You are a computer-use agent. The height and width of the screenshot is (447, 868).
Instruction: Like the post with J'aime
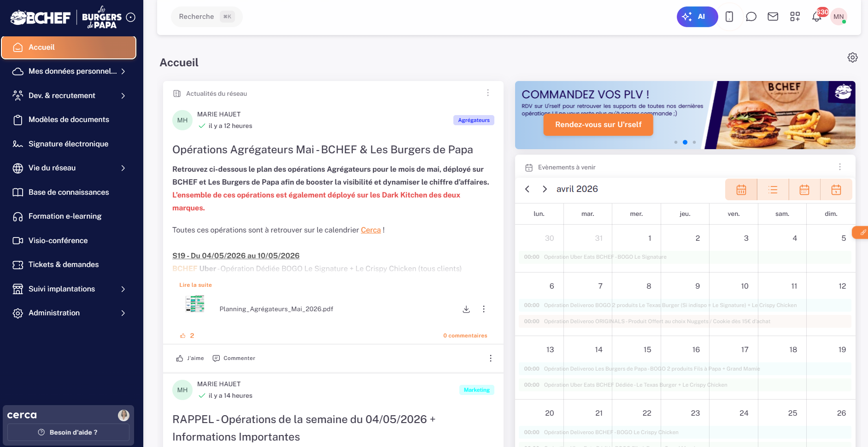coord(190,358)
